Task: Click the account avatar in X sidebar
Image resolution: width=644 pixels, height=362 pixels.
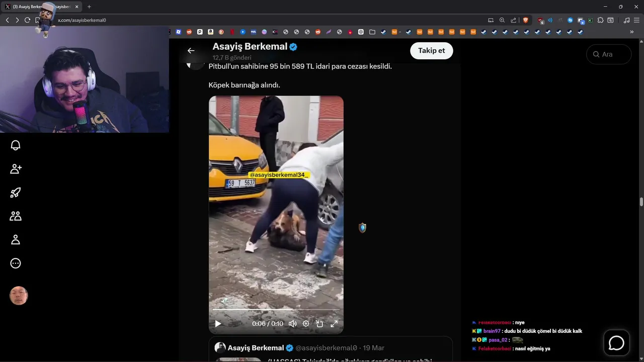Action: pyautogui.click(x=19, y=296)
